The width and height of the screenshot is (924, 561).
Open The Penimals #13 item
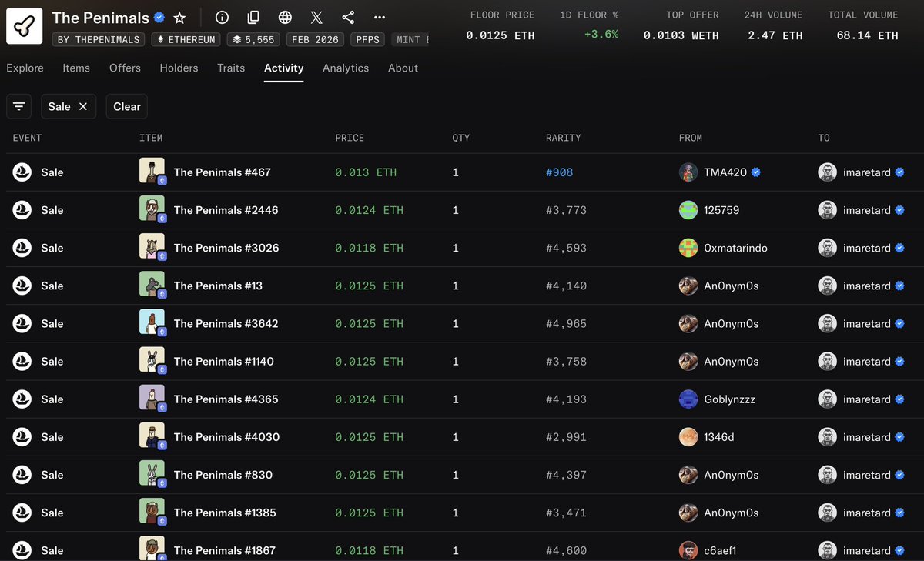(x=218, y=286)
